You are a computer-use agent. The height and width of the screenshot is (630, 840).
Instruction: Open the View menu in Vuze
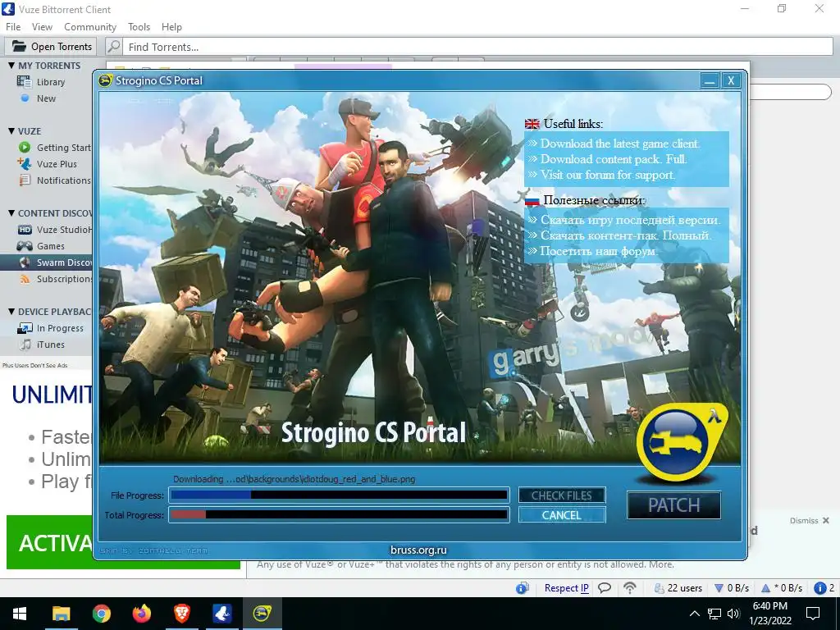[x=42, y=27]
